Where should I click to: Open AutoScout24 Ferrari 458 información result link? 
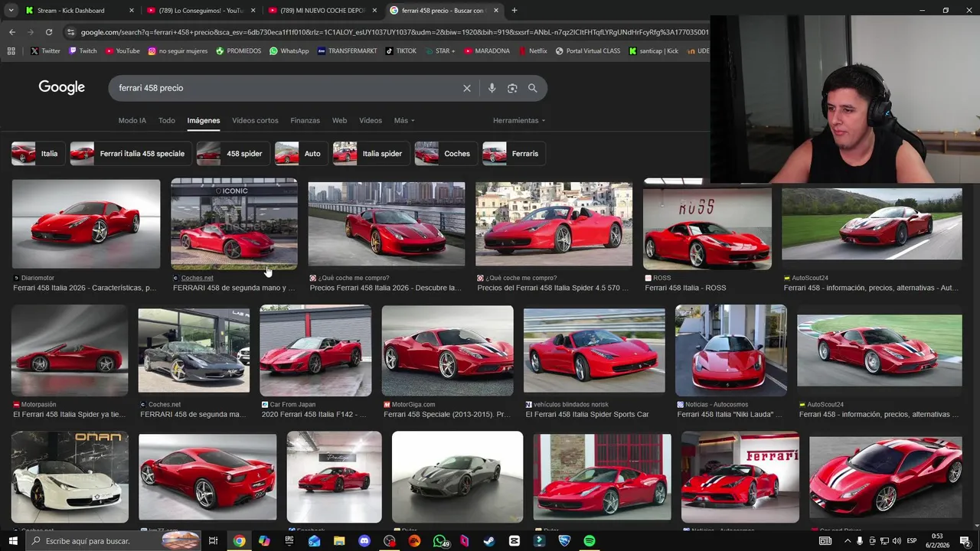871,288
